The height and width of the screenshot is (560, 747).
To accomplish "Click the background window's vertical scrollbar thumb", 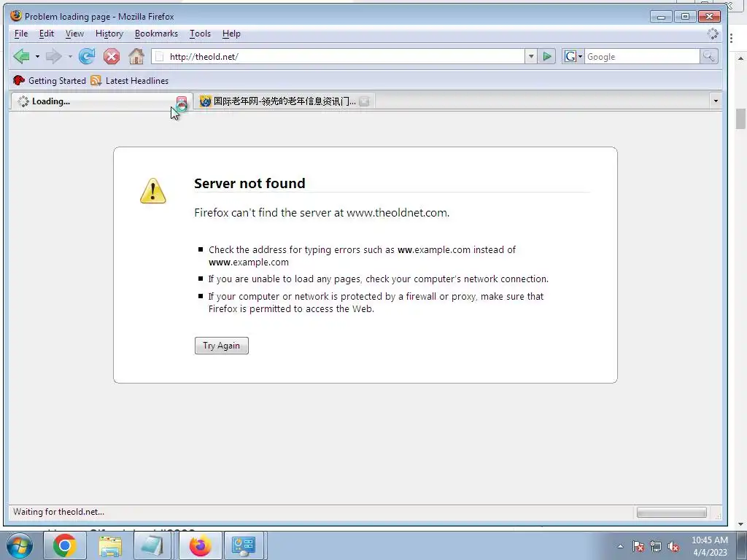I will pyautogui.click(x=740, y=119).
